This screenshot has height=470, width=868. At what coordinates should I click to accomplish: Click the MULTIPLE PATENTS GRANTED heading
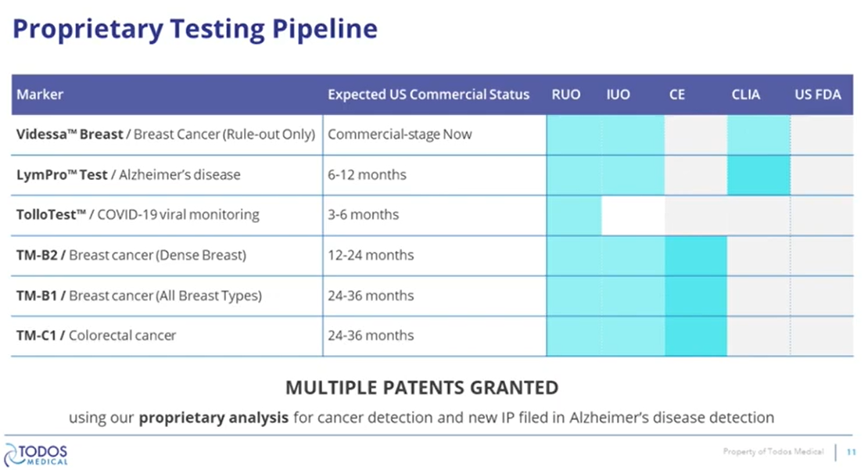tap(421, 387)
